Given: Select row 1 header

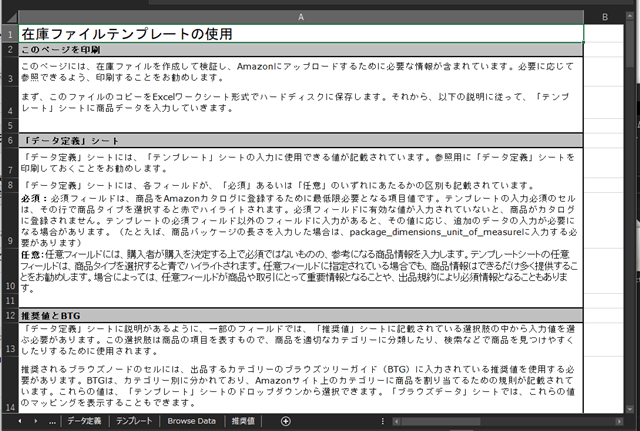Looking at the screenshot, I should click(x=9, y=34).
